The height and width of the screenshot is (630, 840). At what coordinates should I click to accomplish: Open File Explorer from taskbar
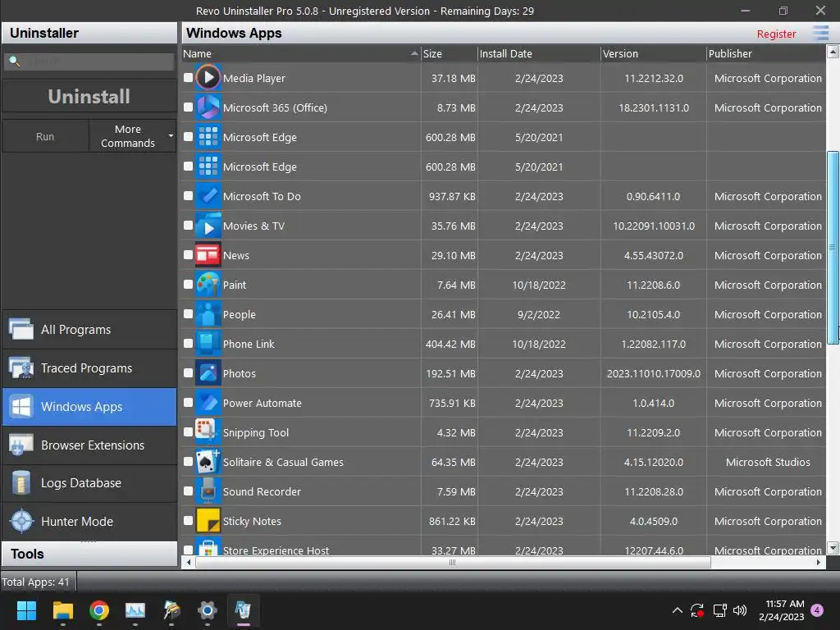[62, 609]
